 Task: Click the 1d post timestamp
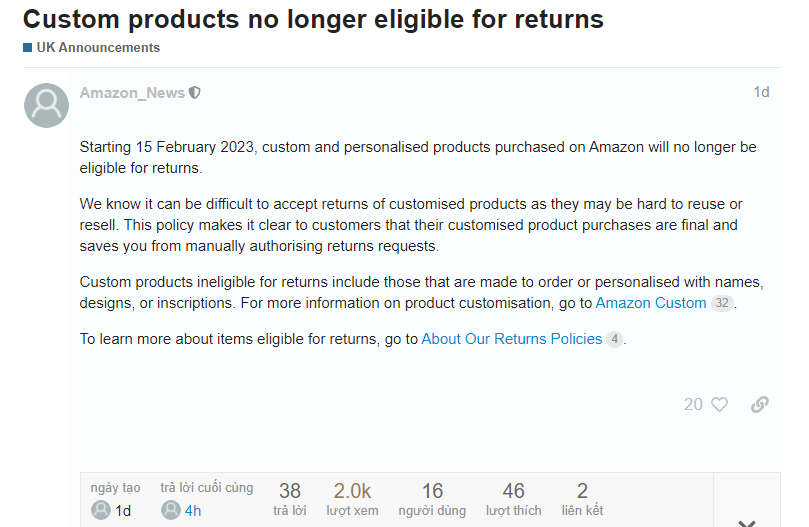tap(761, 93)
